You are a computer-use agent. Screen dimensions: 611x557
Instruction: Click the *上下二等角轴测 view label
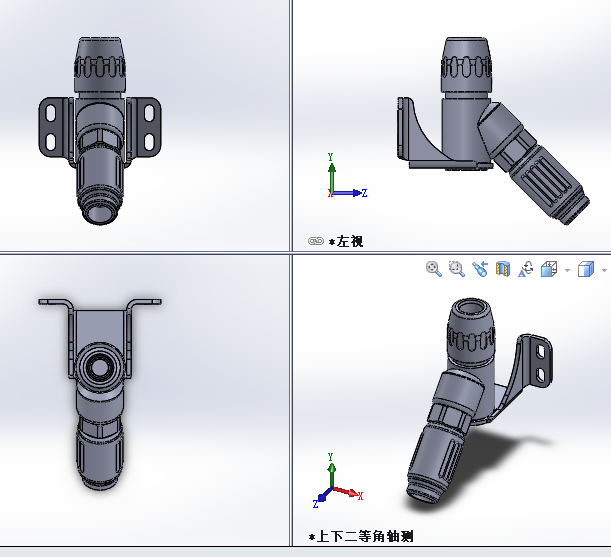pos(361,537)
